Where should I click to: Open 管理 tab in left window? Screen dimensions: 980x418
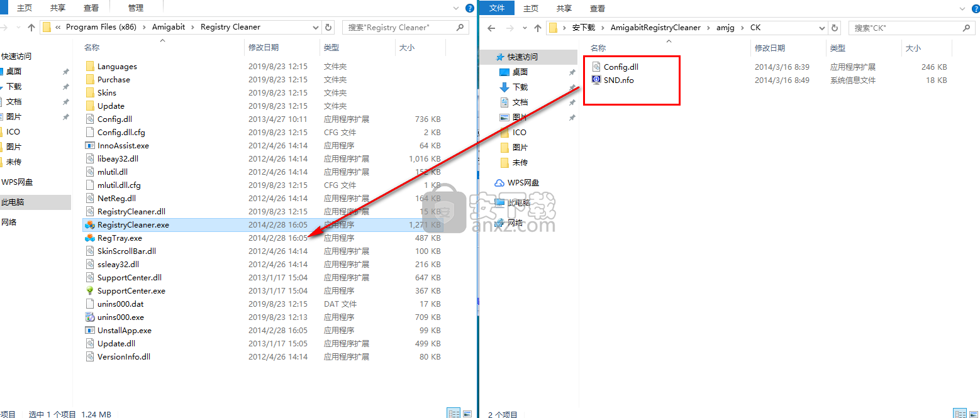click(x=135, y=8)
